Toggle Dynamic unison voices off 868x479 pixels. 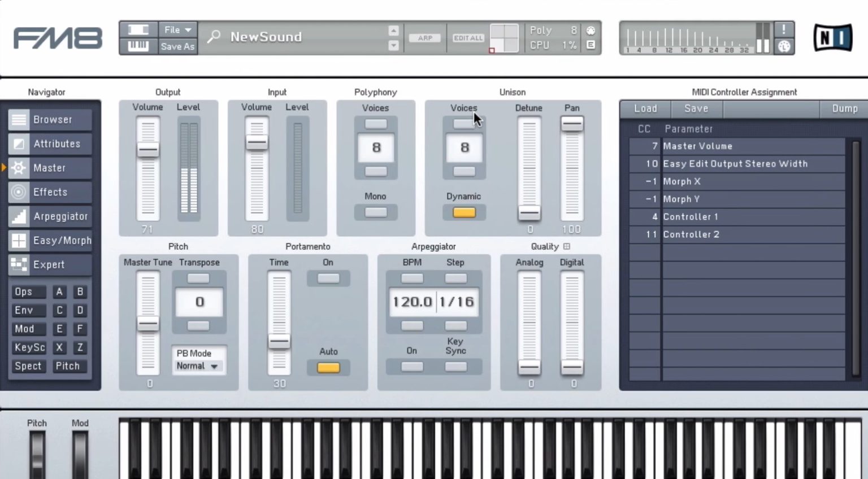pos(463,212)
